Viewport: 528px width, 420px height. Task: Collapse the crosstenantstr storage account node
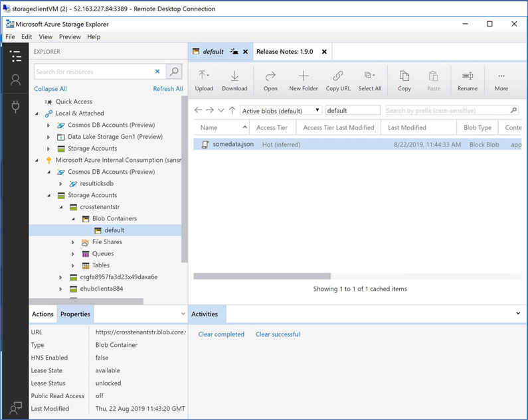pyautogui.click(x=61, y=207)
